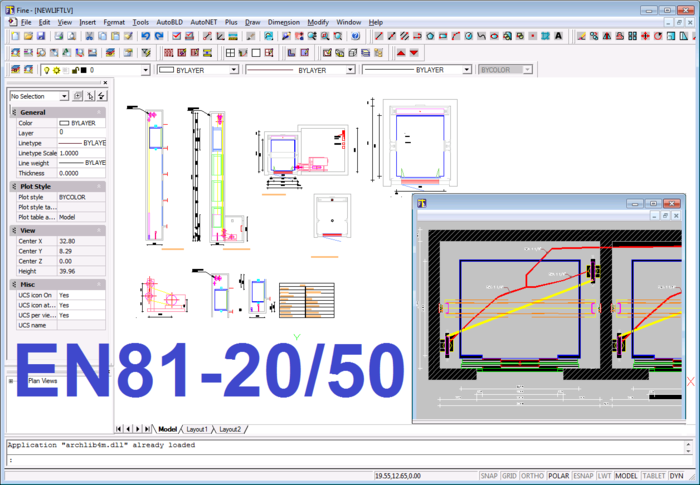This screenshot has height=485, width=700.
Task: Click the red down arrow icon
Action: pyautogui.click(x=414, y=52)
